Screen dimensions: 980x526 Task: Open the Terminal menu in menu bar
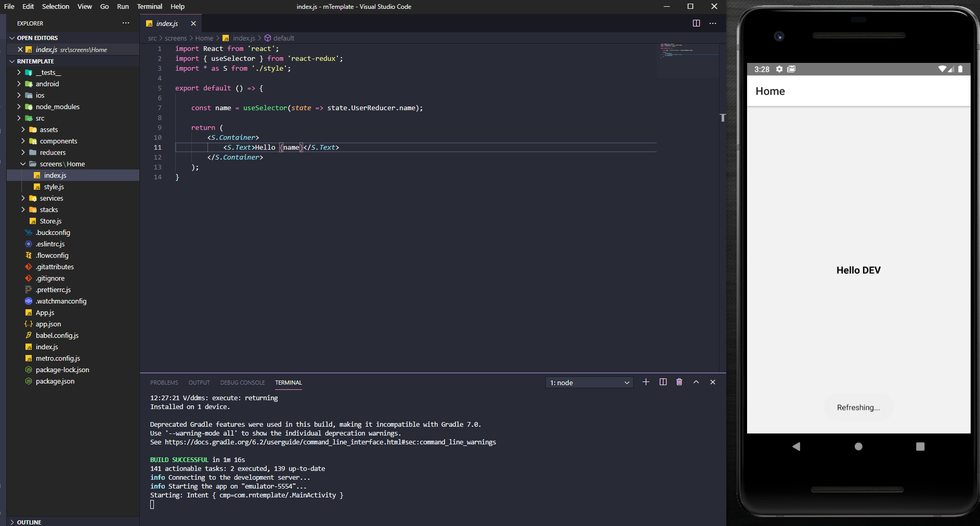149,7
